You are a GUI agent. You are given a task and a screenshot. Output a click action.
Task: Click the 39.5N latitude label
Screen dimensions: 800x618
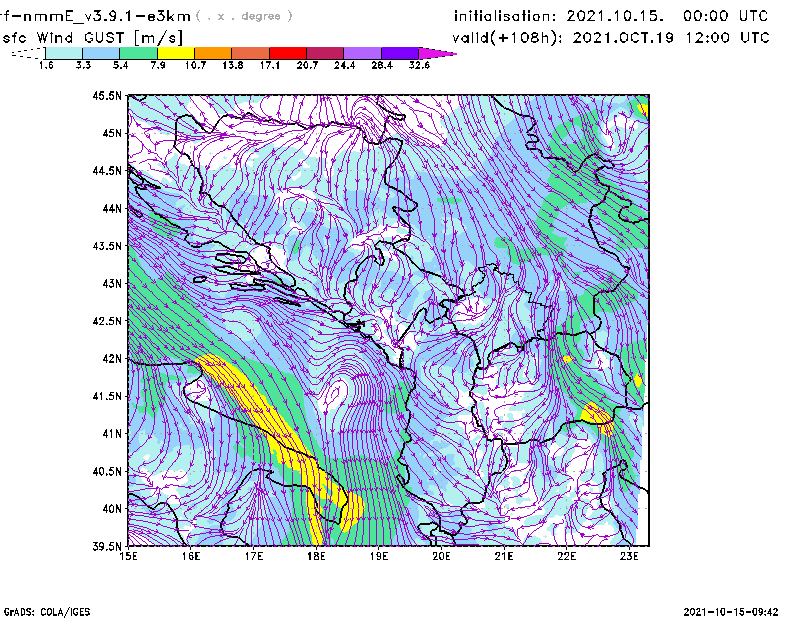(108, 546)
